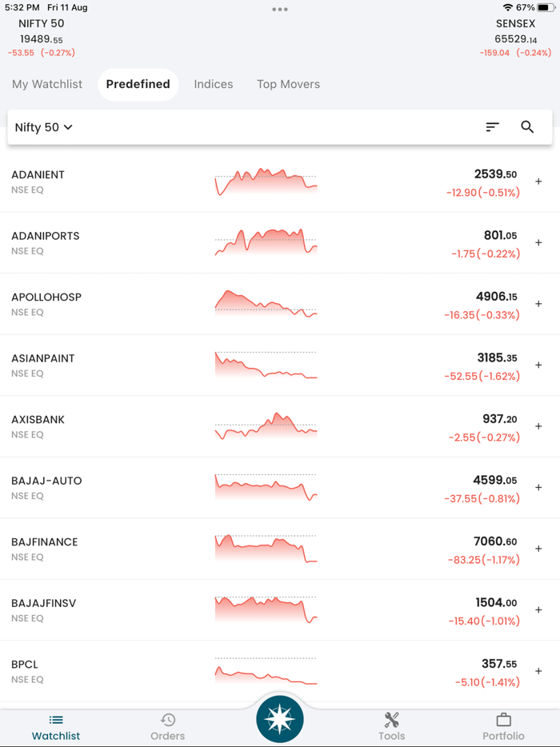Tap the central compass star button
Screen dimensions: 560x747
[280, 719]
